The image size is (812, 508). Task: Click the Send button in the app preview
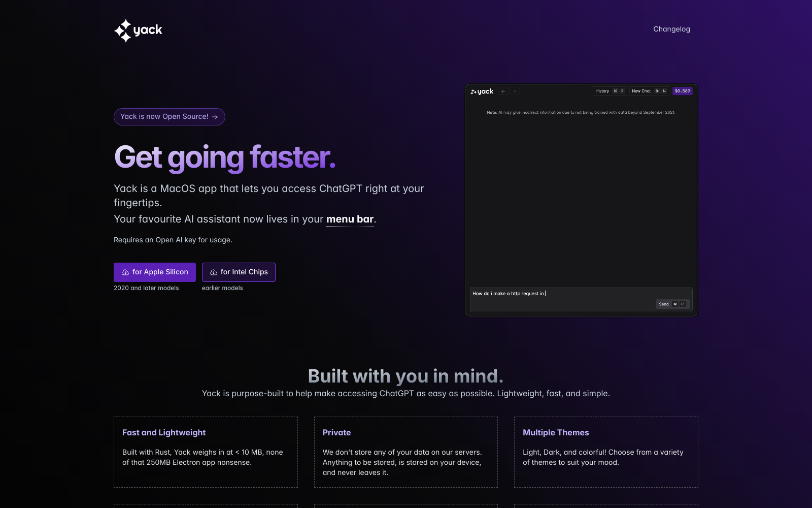coord(672,304)
